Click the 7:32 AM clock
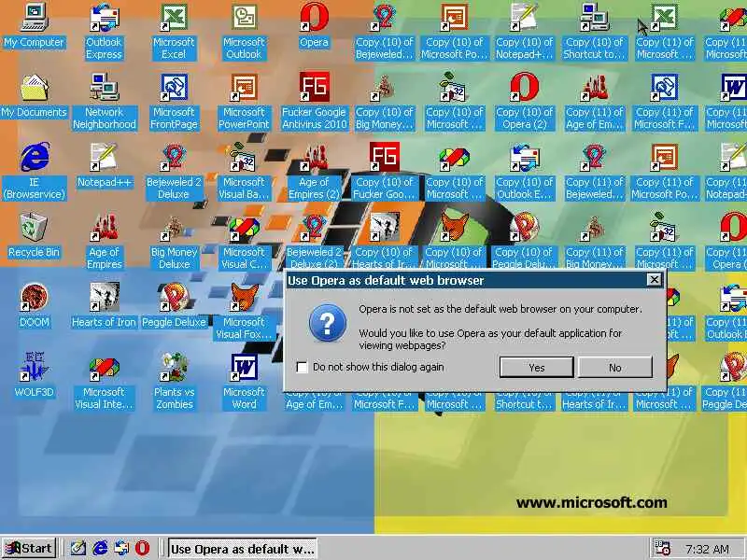747x560 pixels. pyautogui.click(x=707, y=549)
